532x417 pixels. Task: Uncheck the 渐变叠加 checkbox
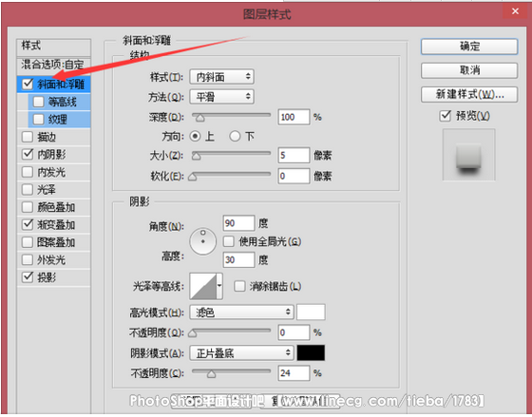tap(28, 224)
